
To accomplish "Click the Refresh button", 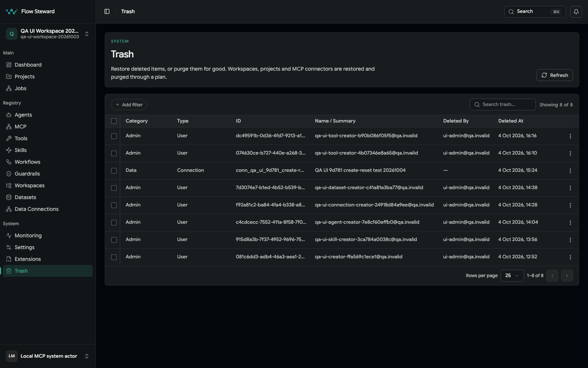I will (x=555, y=75).
